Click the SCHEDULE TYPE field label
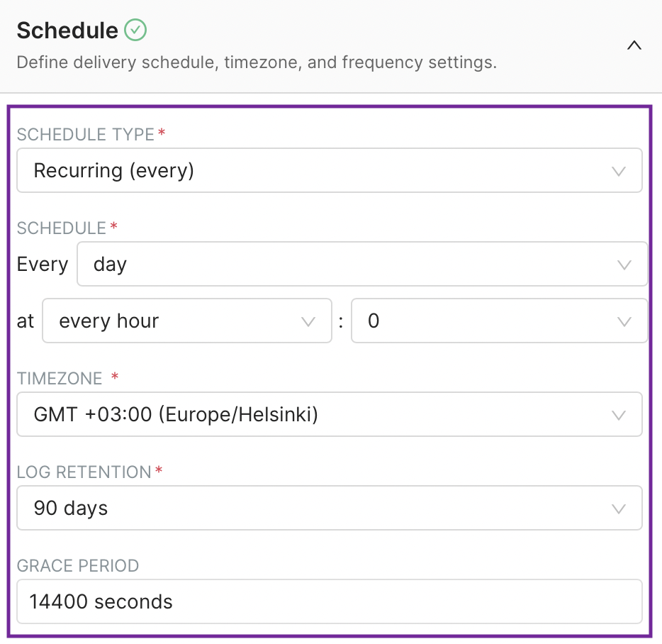662x644 pixels. [x=86, y=135]
